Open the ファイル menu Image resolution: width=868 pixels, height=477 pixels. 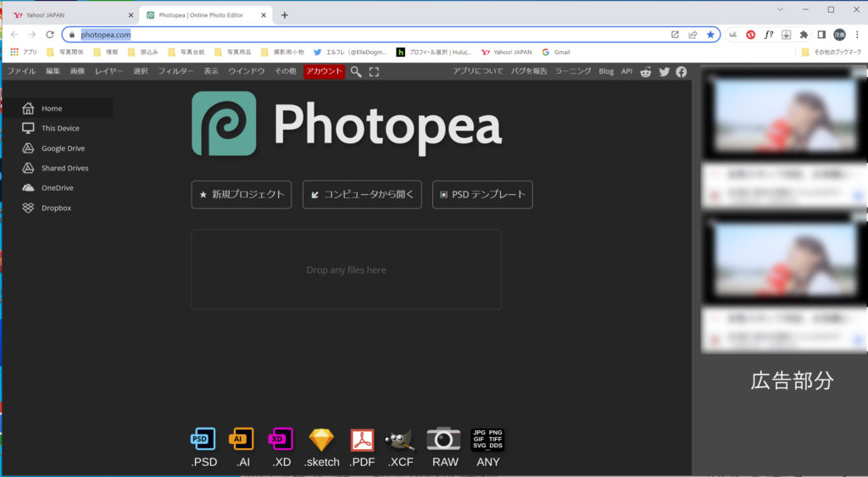click(21, 71)
